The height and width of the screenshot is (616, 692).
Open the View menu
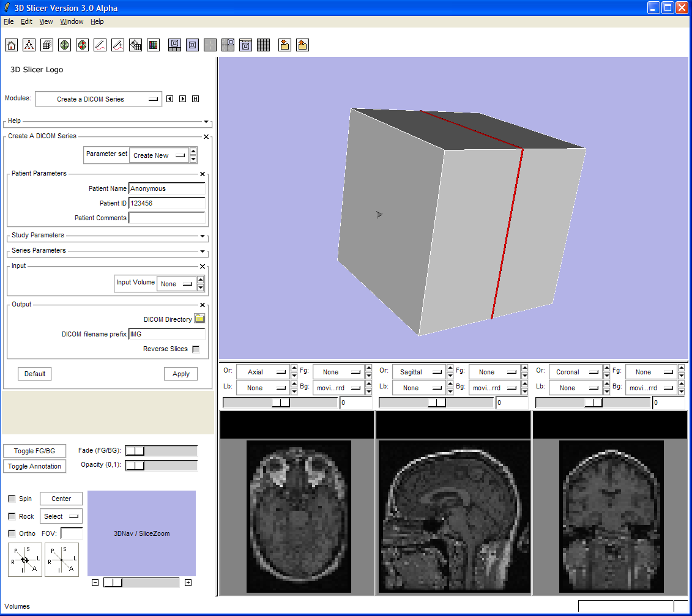point(46,21)
